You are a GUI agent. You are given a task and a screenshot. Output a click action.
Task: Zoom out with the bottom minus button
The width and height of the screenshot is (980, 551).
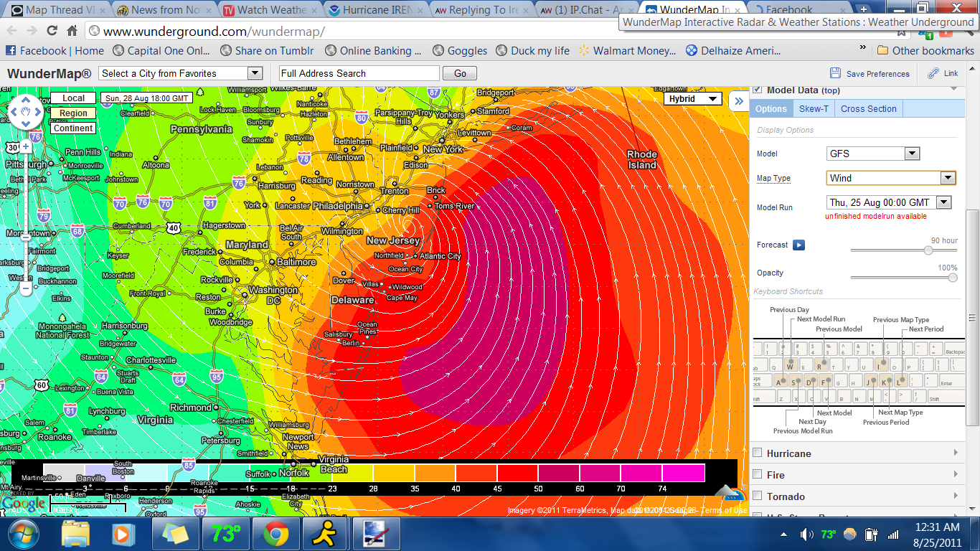(26, 290)
